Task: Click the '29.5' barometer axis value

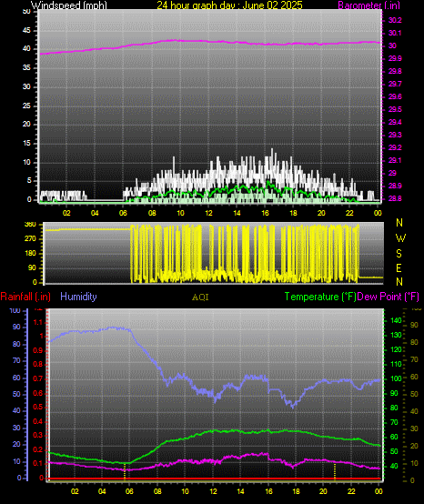Action: click(x=395, y=109)
